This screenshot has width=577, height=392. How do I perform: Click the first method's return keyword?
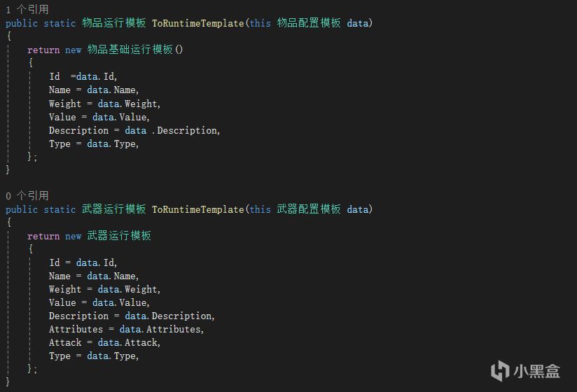point(43,50)
